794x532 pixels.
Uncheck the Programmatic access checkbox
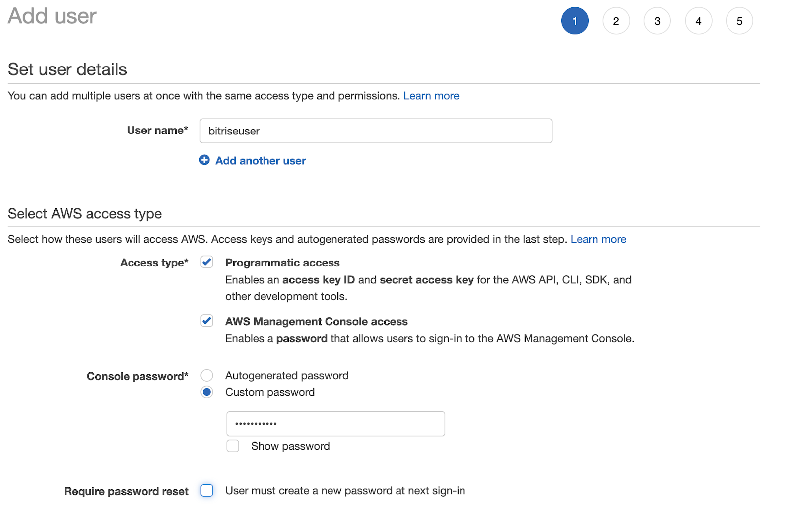[x=207, y=262]
